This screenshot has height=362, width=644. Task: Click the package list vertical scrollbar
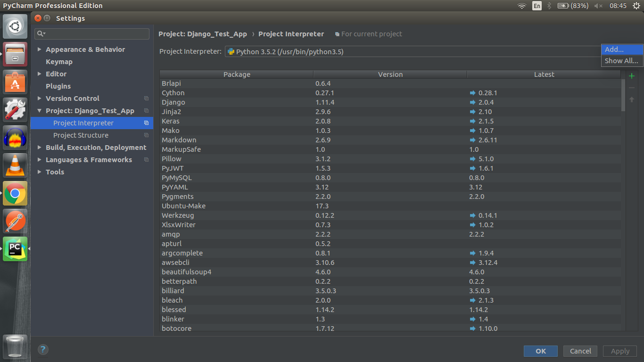(x=623, y=94)
